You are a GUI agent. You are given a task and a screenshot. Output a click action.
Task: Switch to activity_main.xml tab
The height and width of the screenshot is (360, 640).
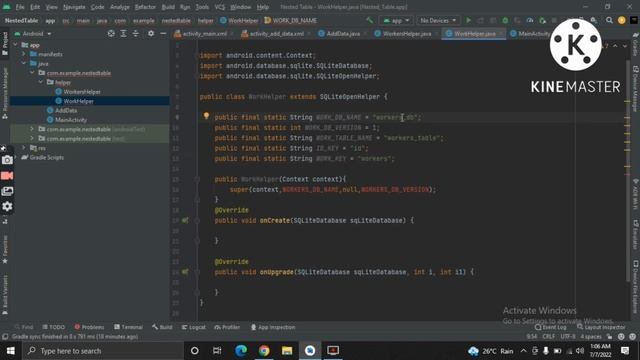click(203, 34)
